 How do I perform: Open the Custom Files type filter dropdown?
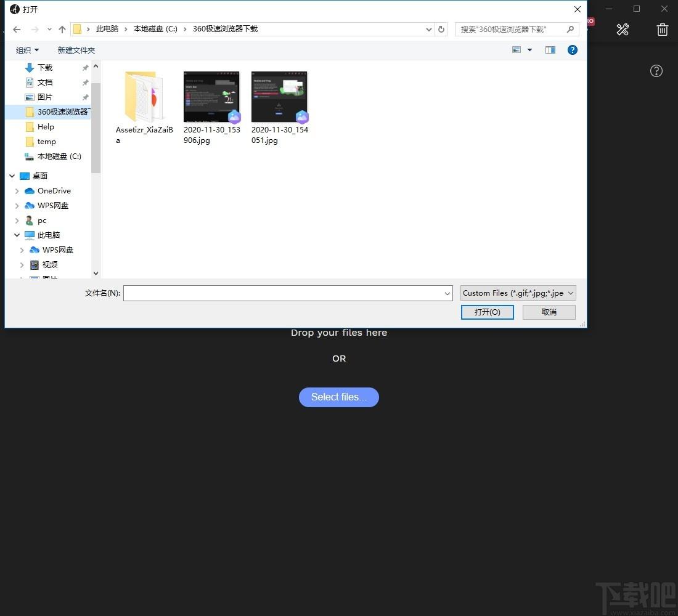click(x=518, y=293)
